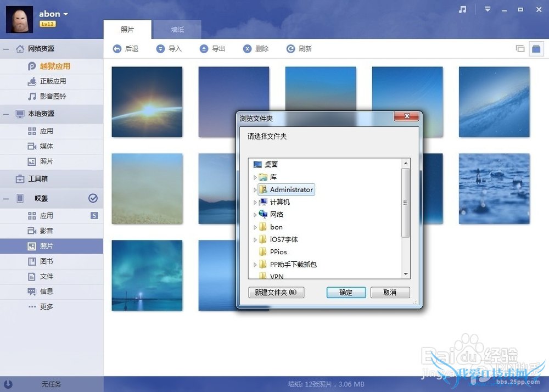Open 正版应用 in sidebar
This screenshot has height=392, width=549.
click(52, 81)
